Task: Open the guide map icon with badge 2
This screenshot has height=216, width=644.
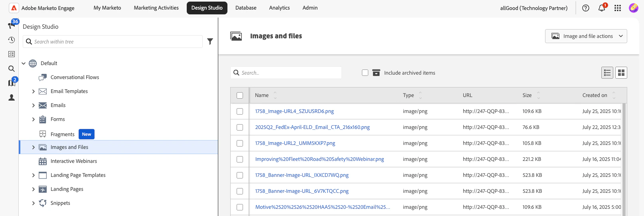Action: [x=12, y=83]
